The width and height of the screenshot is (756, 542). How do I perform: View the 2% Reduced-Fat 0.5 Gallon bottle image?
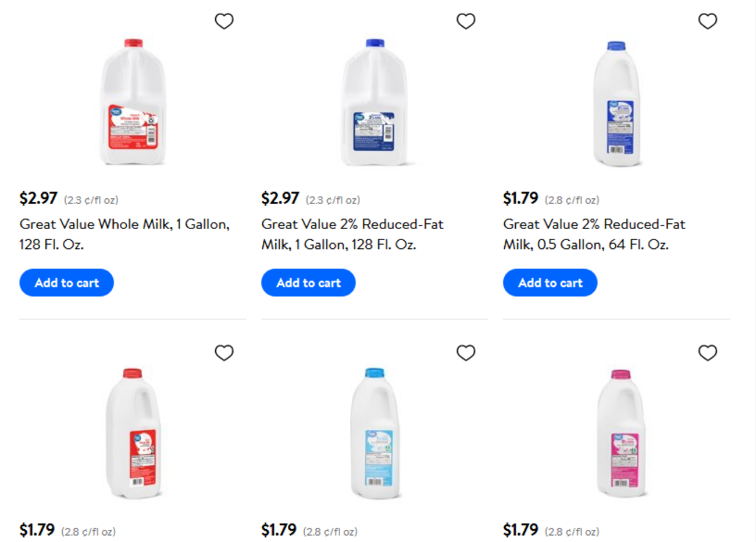616,104
